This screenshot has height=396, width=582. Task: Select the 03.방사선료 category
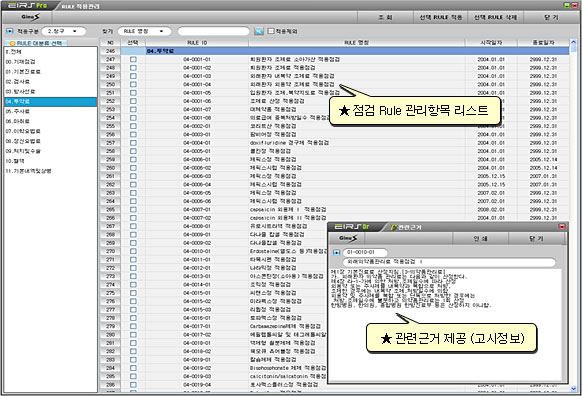[50, 92]
